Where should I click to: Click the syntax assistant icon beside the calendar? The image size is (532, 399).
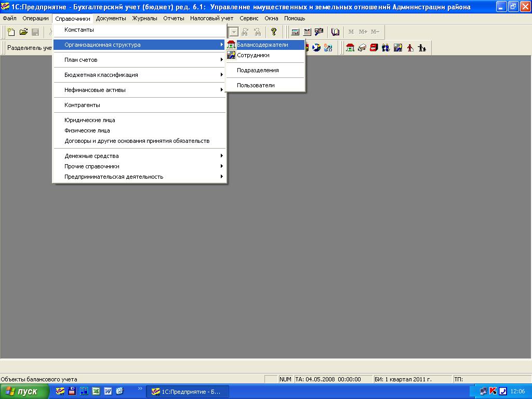click(319, 32)
